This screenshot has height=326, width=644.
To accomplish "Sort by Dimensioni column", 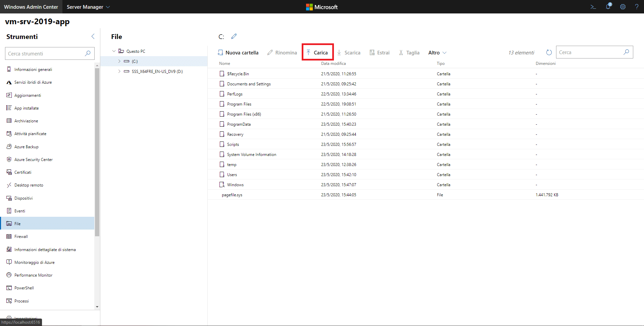I will click(x=545, y=64).
